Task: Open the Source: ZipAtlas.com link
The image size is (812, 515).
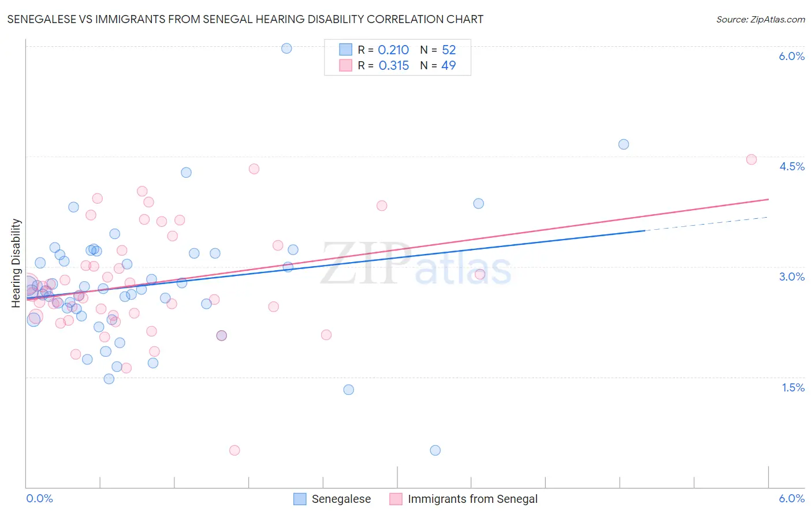Action: 761,19
